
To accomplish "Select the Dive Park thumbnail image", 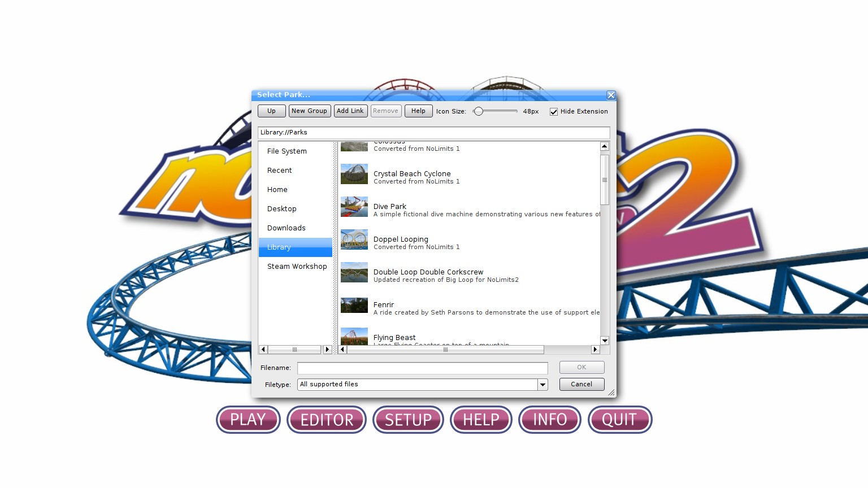I will click(x=354, y=207).
